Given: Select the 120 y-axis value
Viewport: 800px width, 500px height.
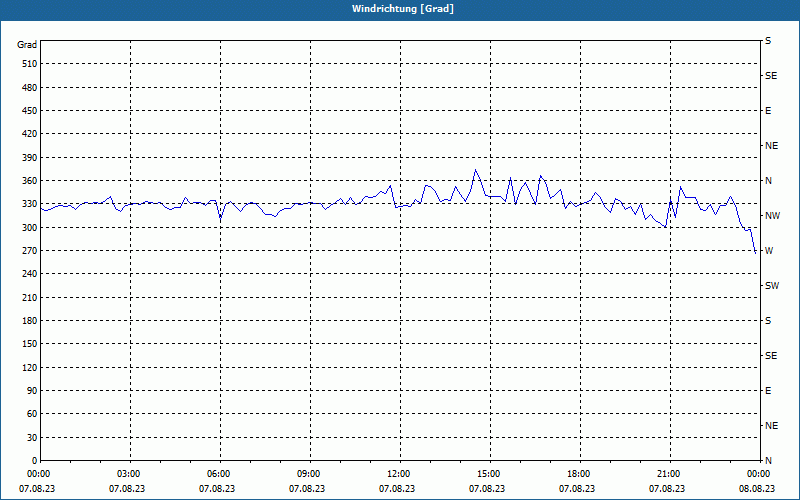Looking at the screenshot, I should coord(30,368).
